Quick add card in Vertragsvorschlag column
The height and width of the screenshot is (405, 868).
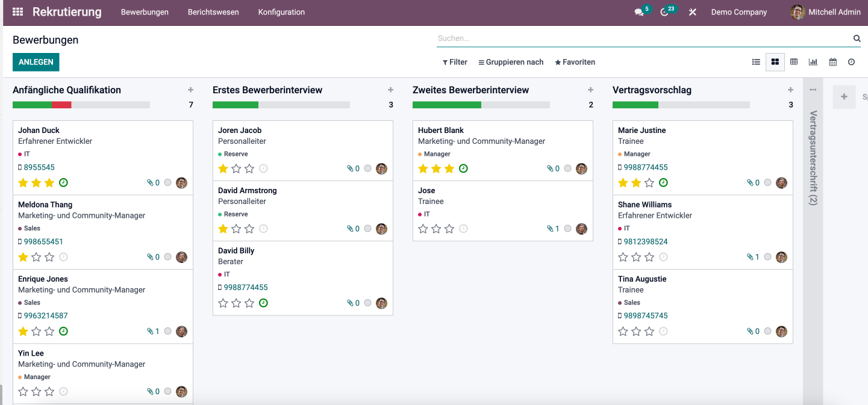point(790,90)
